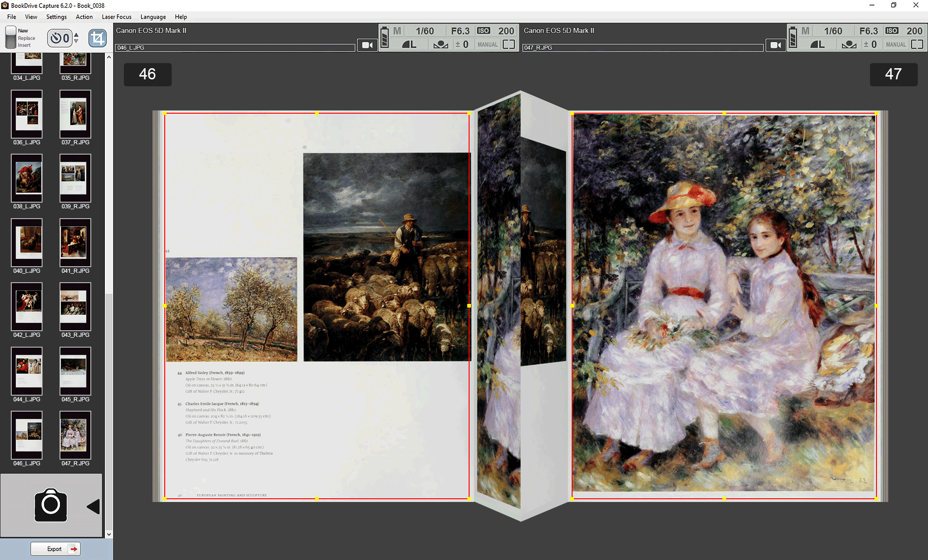The width and height of the screenshot is (928, 560).
Task: Click right camera white balance icon
Action: point(849,45)
